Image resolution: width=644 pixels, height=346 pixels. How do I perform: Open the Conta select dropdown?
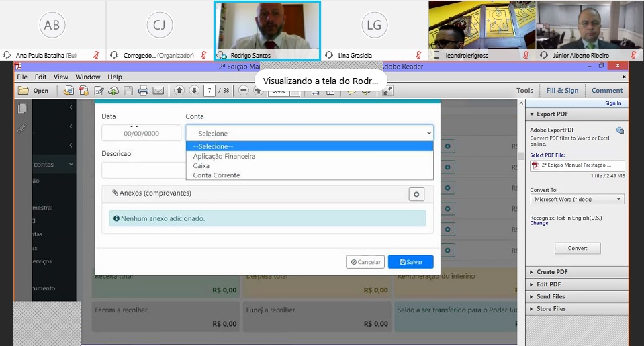[310, 133]
